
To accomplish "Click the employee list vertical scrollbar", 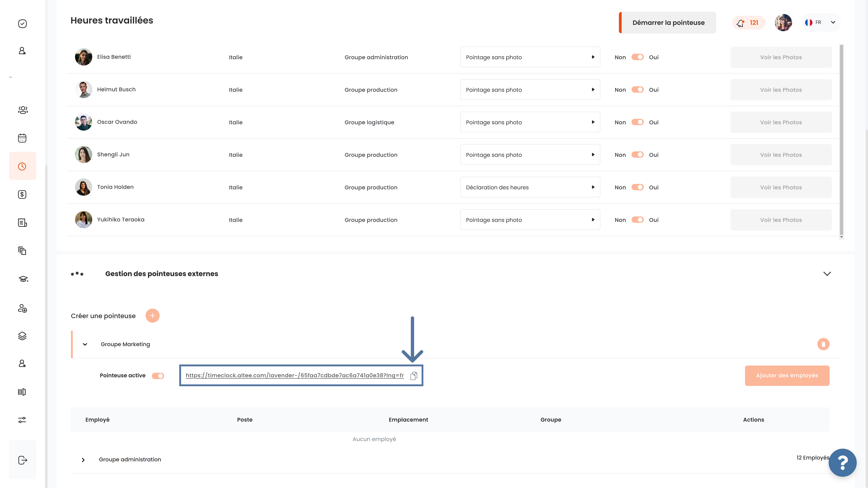I will click(x=841, y=140).
